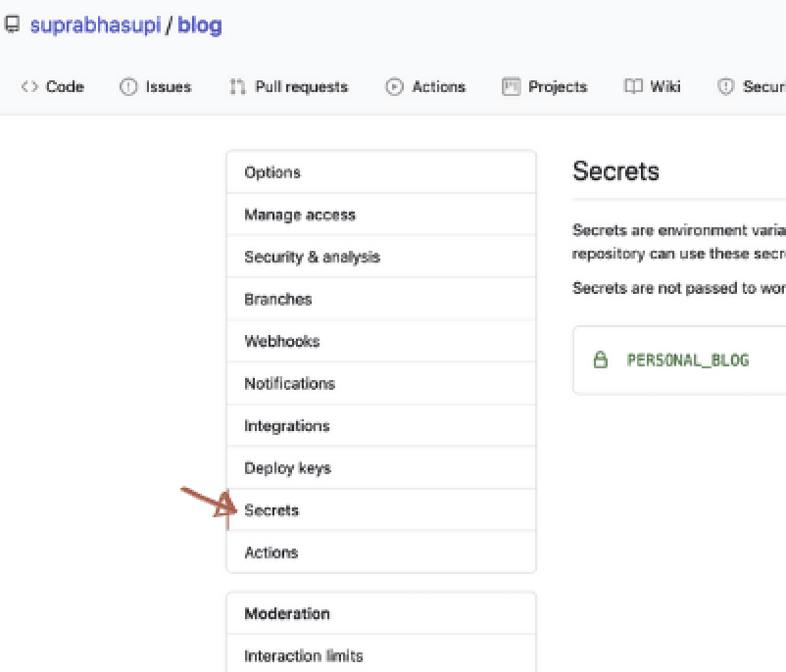Viewport: 786px width, 672px height.
Task: Click the Issues circle icon
Action: click(128, 86)
